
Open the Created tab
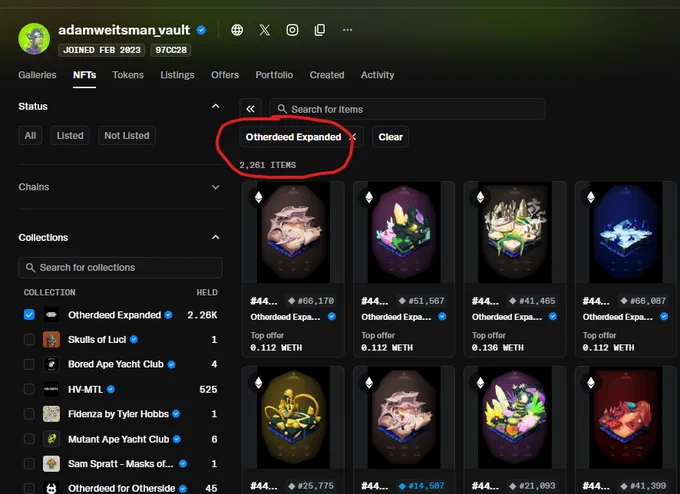pos(327,75)
